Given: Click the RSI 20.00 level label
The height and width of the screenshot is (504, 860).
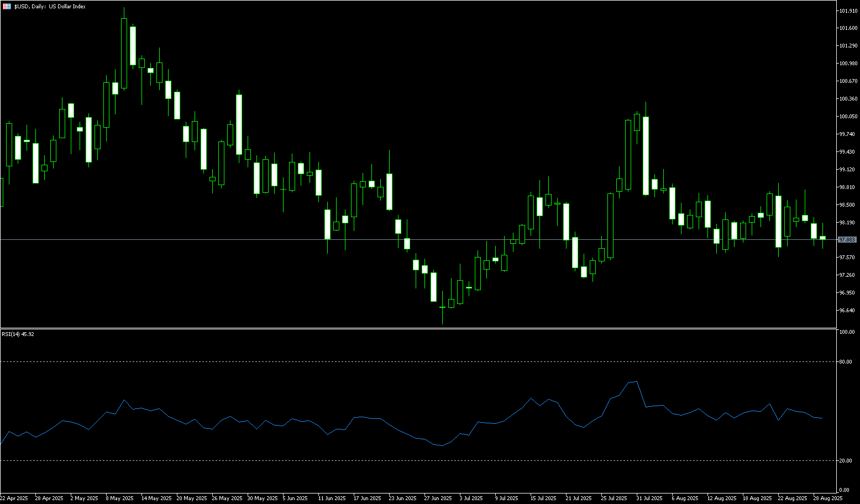Looking at the screenshot, I should 847,461.
